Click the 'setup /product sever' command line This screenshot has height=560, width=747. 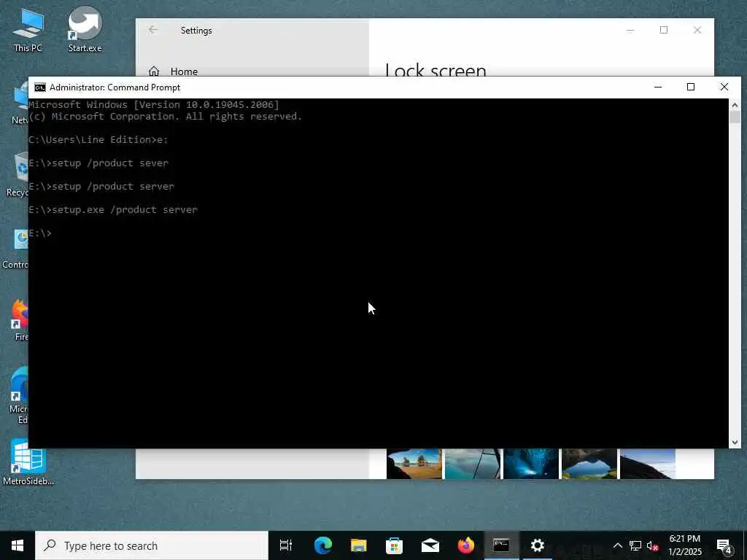[x=98, y=163]
